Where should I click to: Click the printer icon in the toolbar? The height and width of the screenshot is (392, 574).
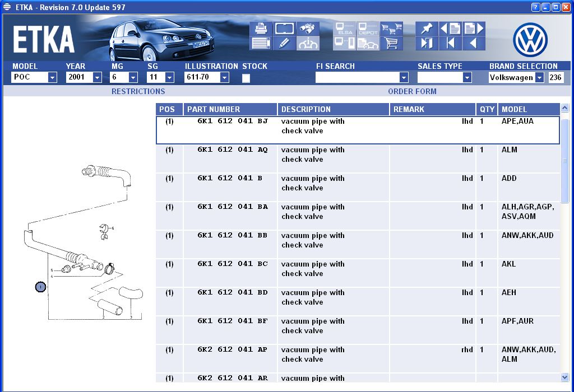click(261, 28)
